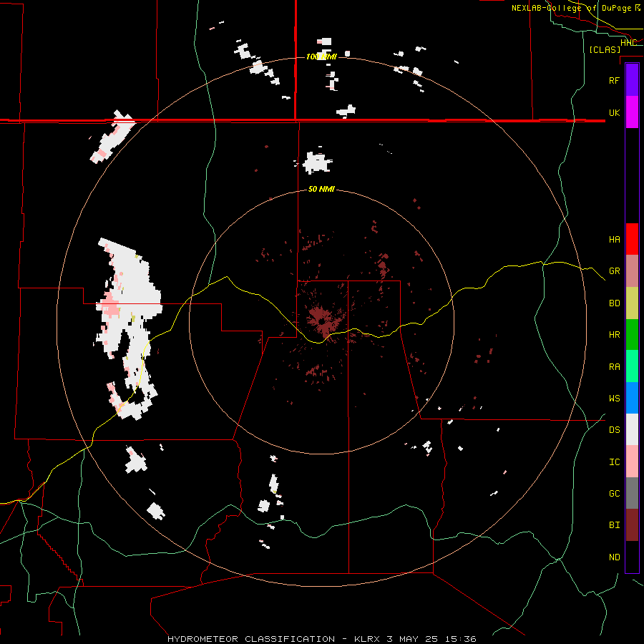Click the blue WS legend color swatch
This screenshot has width=644, height=644.
(632, 398)
